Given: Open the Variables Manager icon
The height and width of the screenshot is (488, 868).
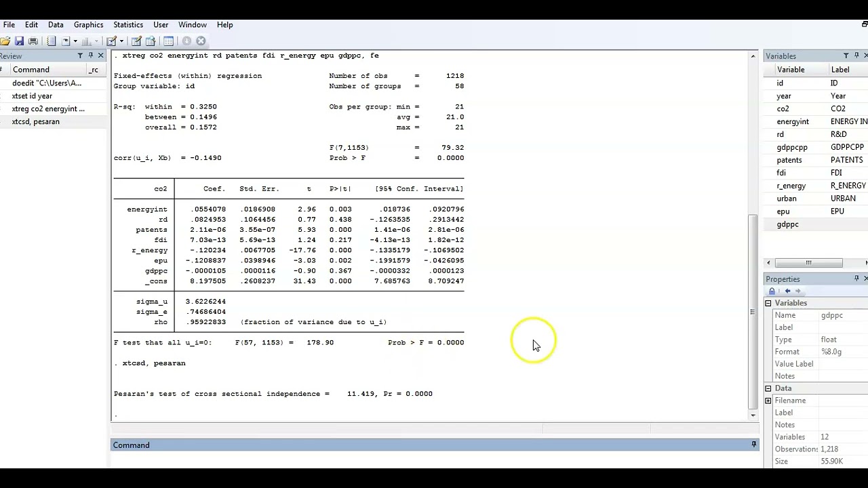Looking at the screenshot, I should pyautogui.click(x=168, y=41).
